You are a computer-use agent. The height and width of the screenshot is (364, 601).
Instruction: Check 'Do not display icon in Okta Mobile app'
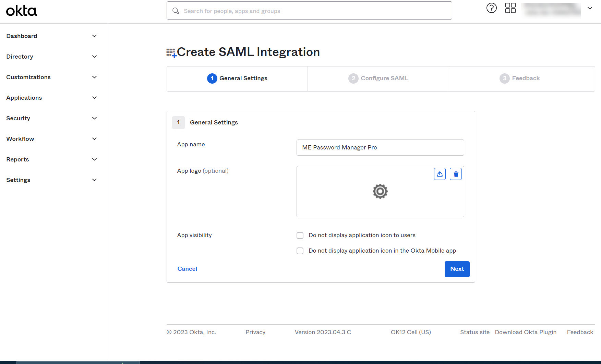(300, 251)
